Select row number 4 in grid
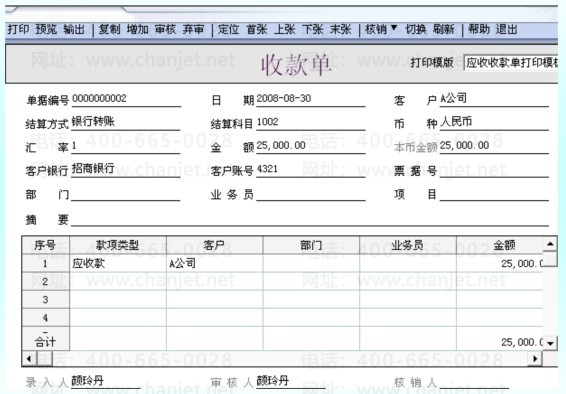 (45, 318)
